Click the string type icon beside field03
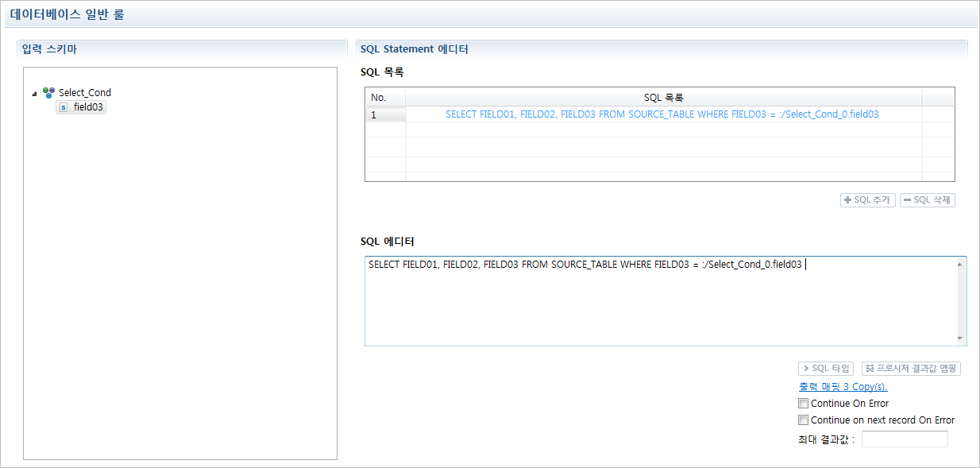The width and height of the screenshot is (980, 468). (64, 106)
